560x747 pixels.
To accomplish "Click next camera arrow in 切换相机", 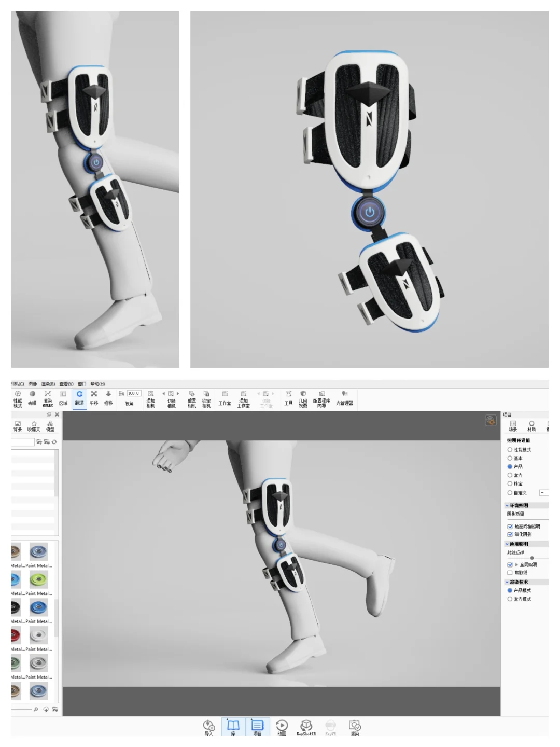I will point(178,394).
